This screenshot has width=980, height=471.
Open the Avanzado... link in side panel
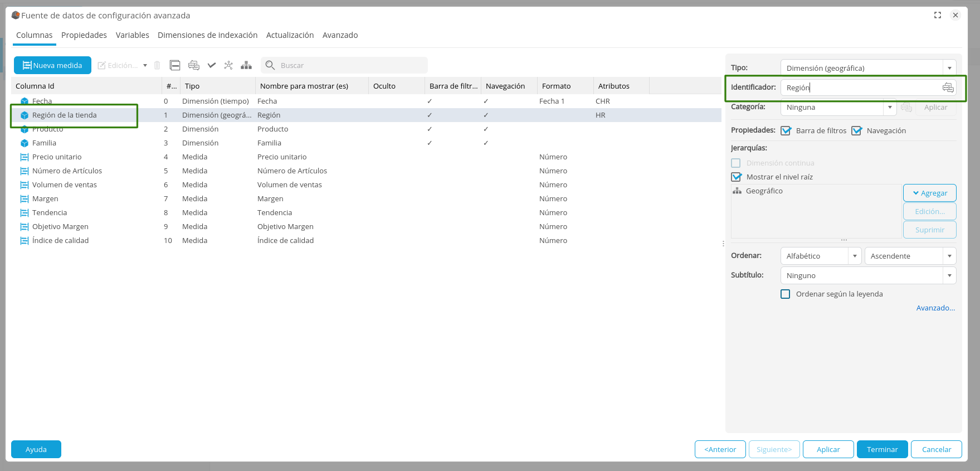935,308
